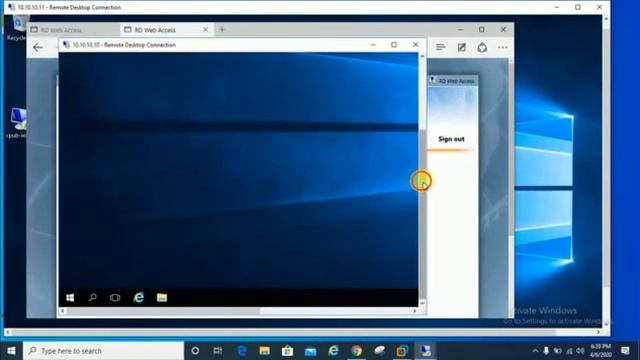Open Start menu inside the 10.10.10.10 session
640x360 pixels.
[70, 298]
